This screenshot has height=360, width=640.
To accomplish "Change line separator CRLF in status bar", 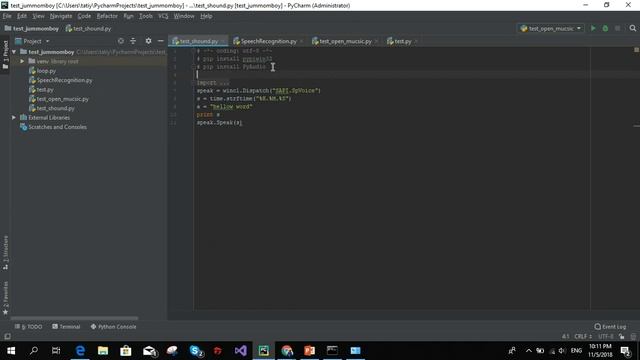I will pyautogui.click(x=583, y=336).
